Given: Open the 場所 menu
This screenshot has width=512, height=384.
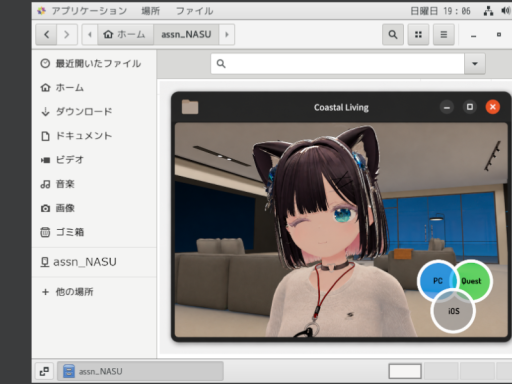Looking at the screenshot, I should [151, 11].
